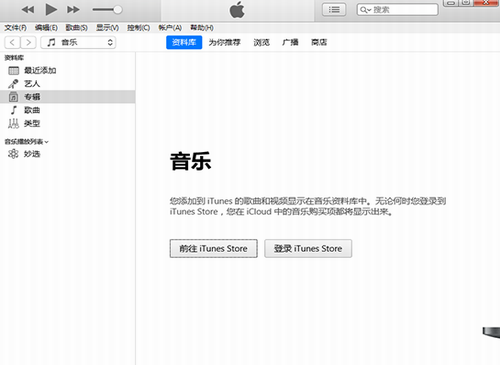Open the 文件(F) menu

(15, 28)
